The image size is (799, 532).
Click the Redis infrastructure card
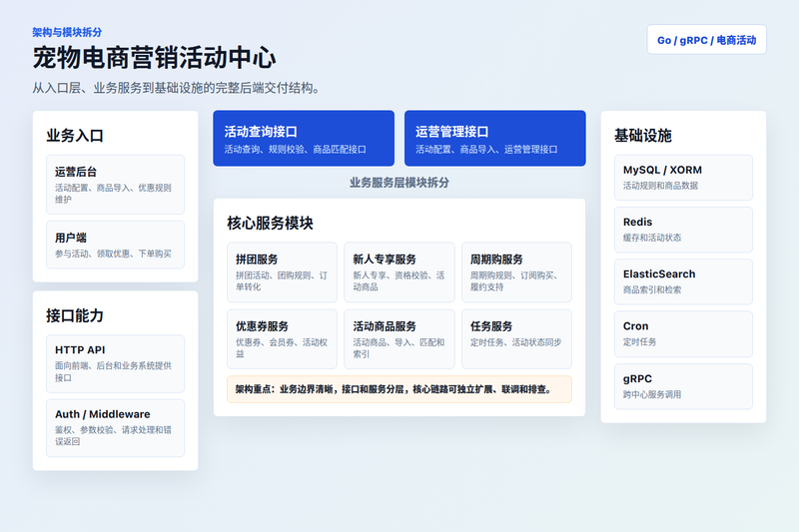(x=683, y=230)
